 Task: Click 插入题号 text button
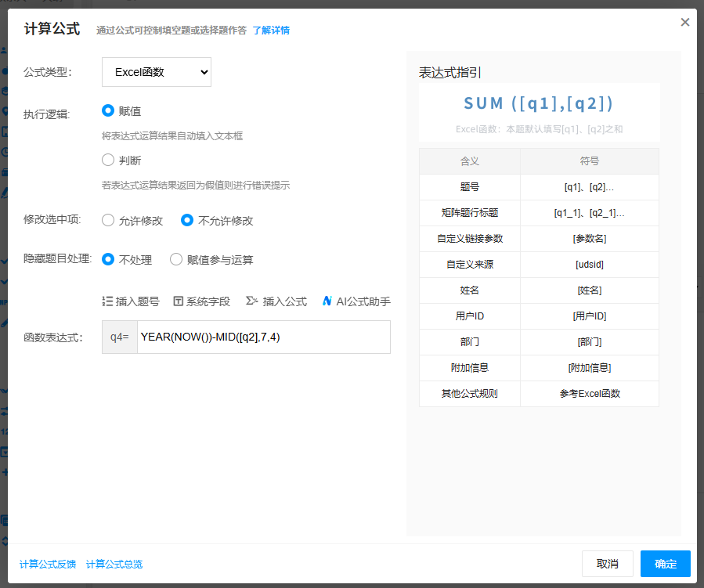pyautogui.click(x=137, y=301)
